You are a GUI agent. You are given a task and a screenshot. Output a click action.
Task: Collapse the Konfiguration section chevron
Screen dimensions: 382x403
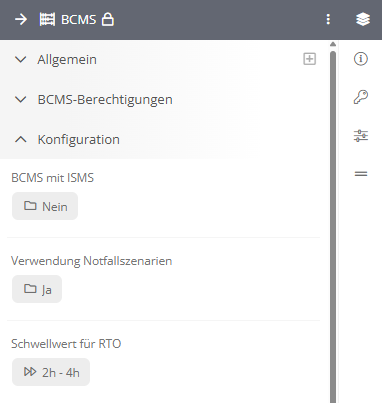[21, 139]
